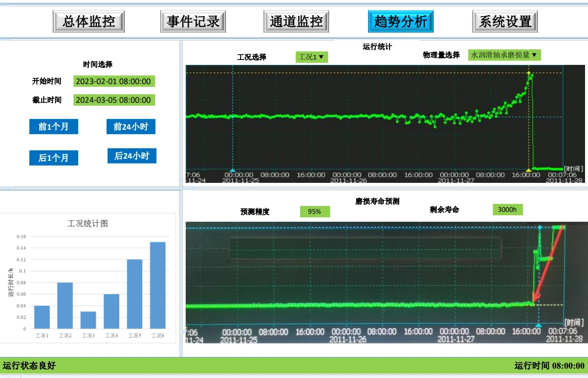The height and width of the screenshot is (378, 588).
Task: Click the 工况统计图 chart title
Action: click(88, 223)
